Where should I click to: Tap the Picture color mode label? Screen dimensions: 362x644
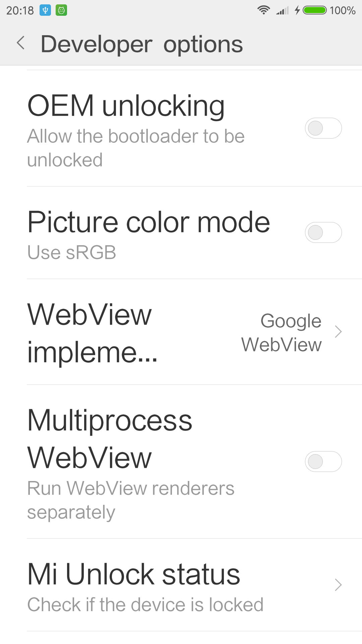click(148, 222)
